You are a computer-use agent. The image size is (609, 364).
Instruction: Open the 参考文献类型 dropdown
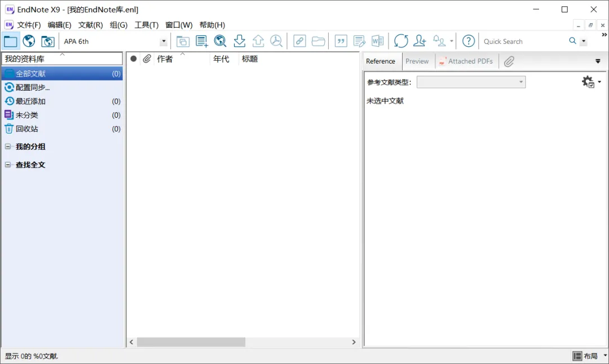[471, 82]
